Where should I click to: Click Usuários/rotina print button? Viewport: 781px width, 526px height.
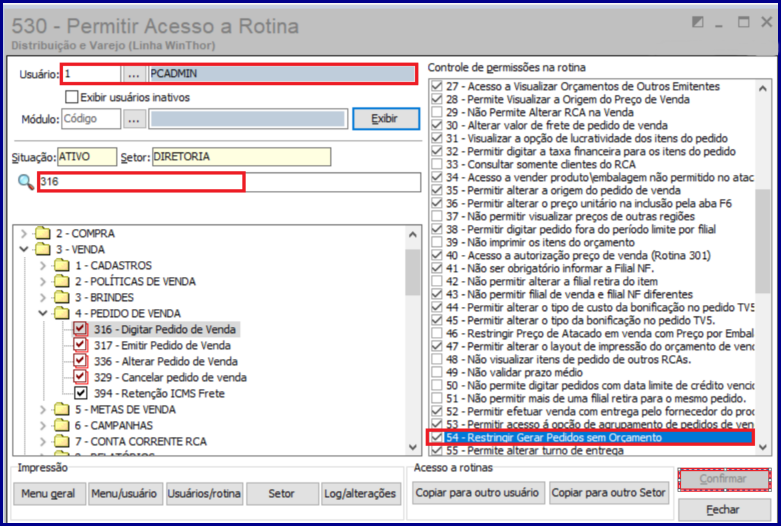[x=204, y=494]
